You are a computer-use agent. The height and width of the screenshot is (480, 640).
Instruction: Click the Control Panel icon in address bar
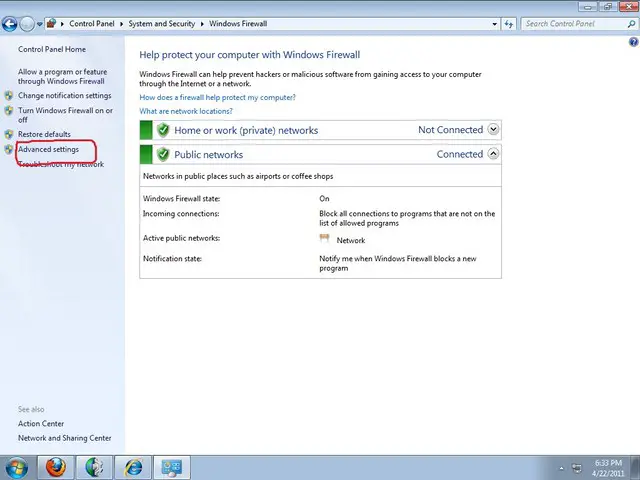click(51, 24)
